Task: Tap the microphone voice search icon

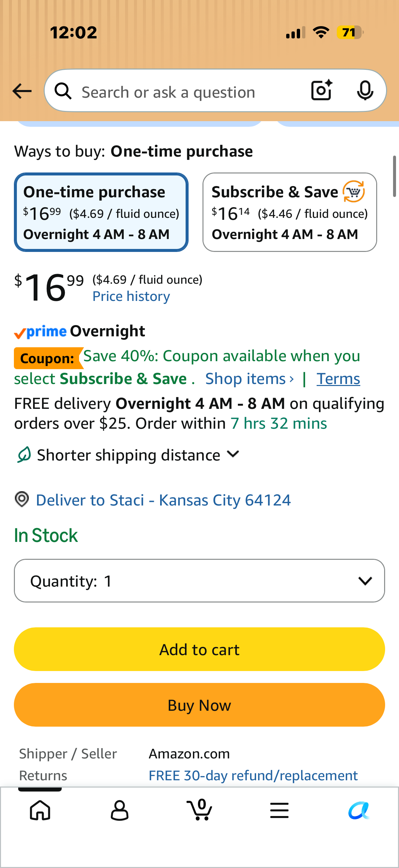Action: pos(365,91)
